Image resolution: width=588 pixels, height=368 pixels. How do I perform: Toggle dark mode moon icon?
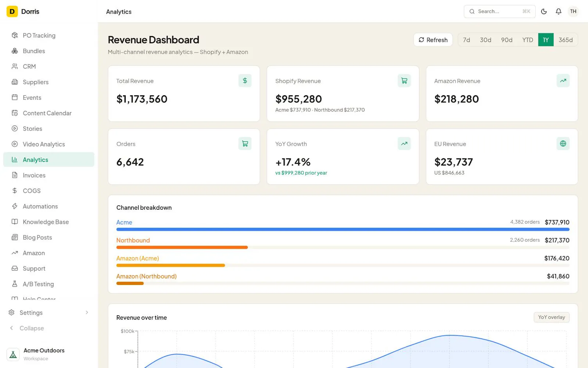[544, 11]
